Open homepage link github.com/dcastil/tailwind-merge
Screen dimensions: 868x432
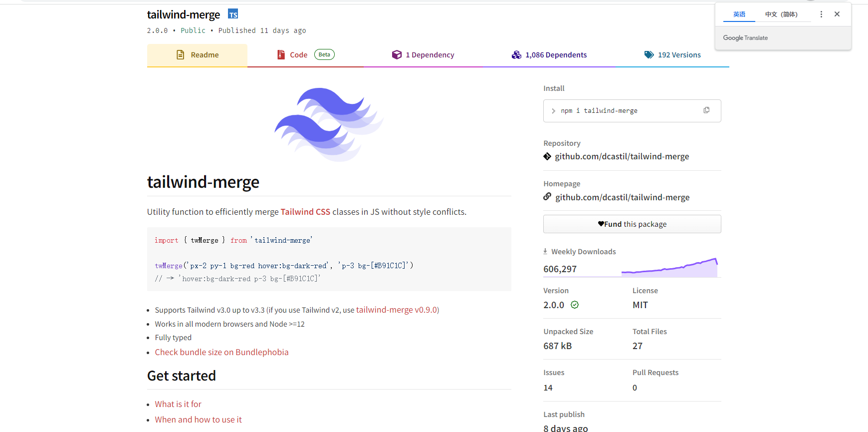click(x=623, y=197)
